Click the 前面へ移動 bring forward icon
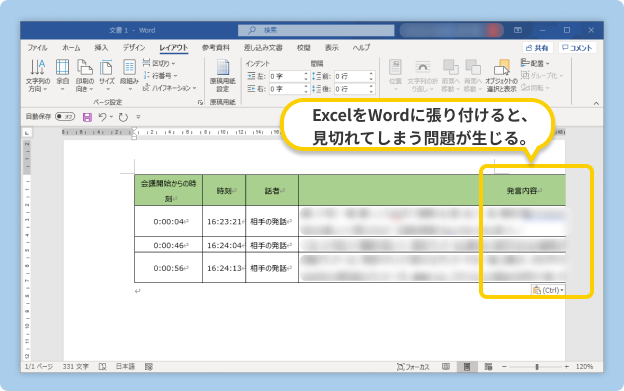624x391 pixels. [450, 75]
